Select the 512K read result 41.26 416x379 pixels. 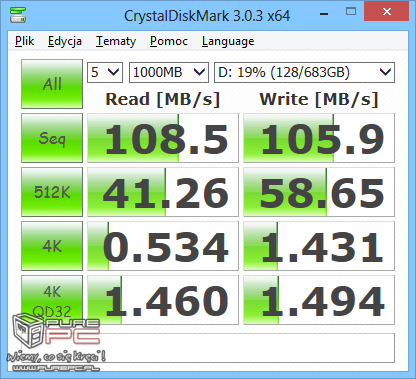click(x=163, y=192)
